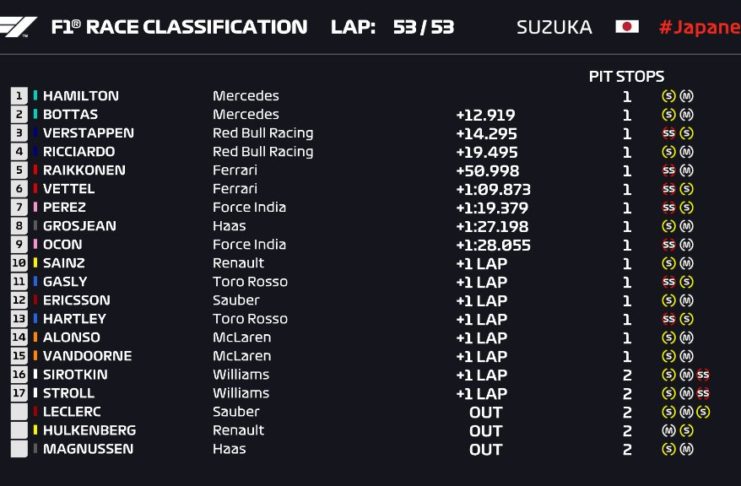Click Sirotkin's supersoft tyre icon
This screenshot has width=741, height=486.
click(703, 375)
